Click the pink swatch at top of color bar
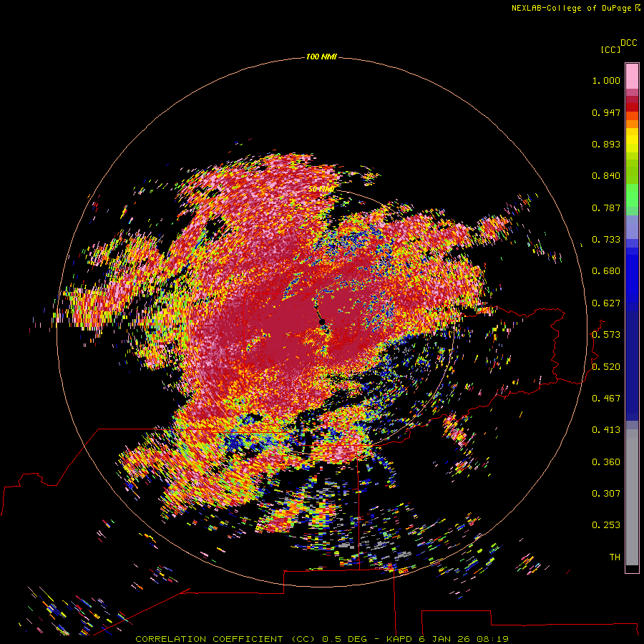The height and width of the screenshot is (644, 644). click(x=632, y=77)
